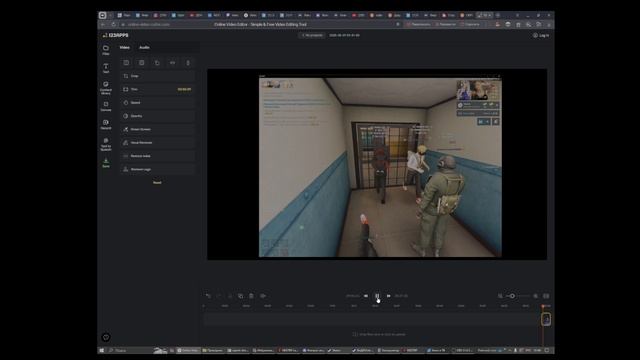
Task: Click the first fit-to-frame icon in the transform row
Action: coord(126,63)
